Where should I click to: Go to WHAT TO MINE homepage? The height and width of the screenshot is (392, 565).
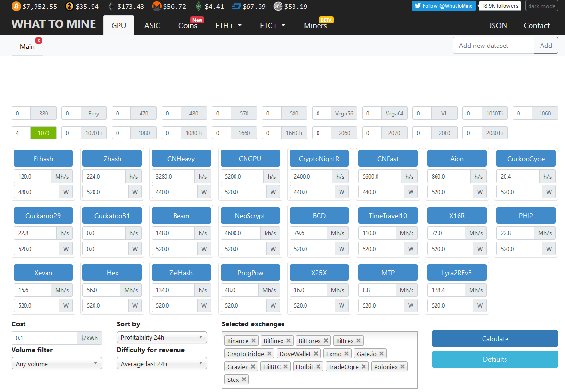pos(54,24)
